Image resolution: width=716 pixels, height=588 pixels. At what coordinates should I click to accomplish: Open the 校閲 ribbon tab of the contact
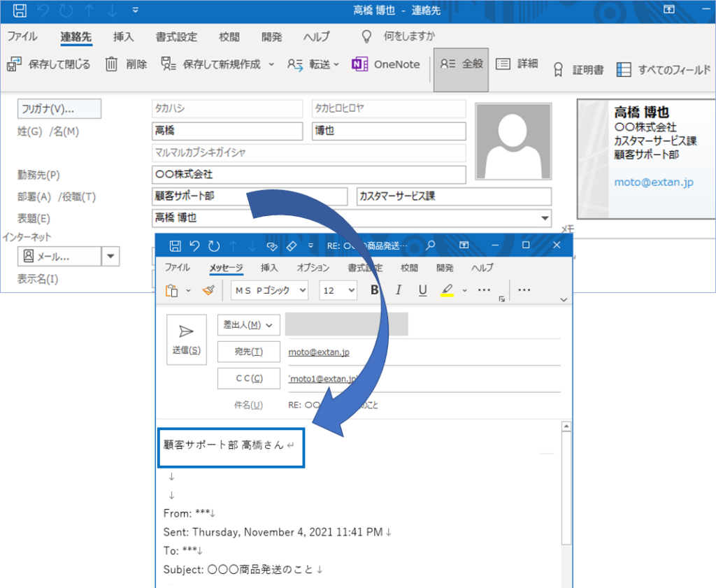(229, 36)
